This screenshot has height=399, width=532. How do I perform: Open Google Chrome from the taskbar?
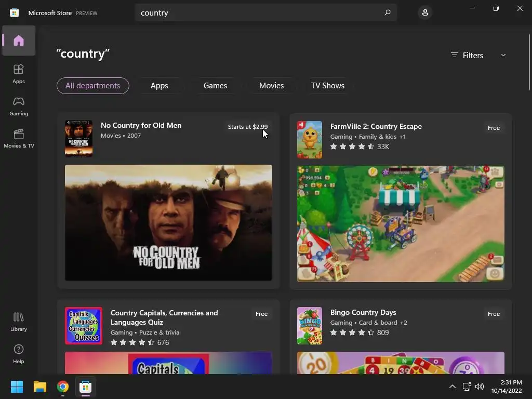(63, 387)
